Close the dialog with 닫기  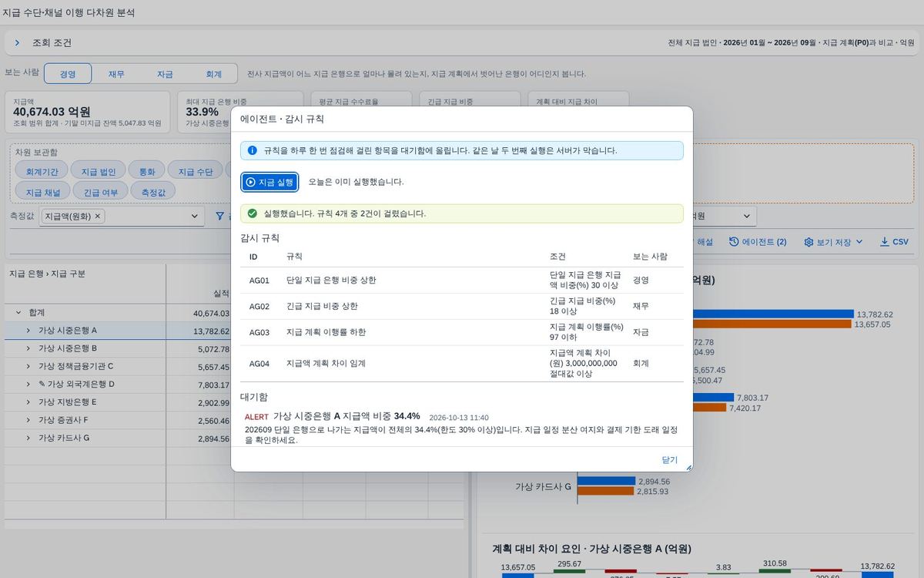(x=670, y=460)
